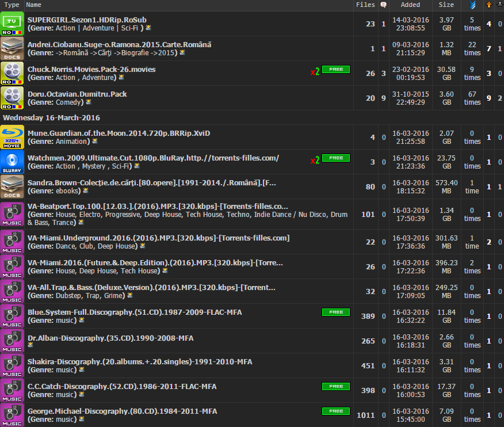
Task: Open Shakira-Discography 1991-2010 torrent
Action: [140, 362]
